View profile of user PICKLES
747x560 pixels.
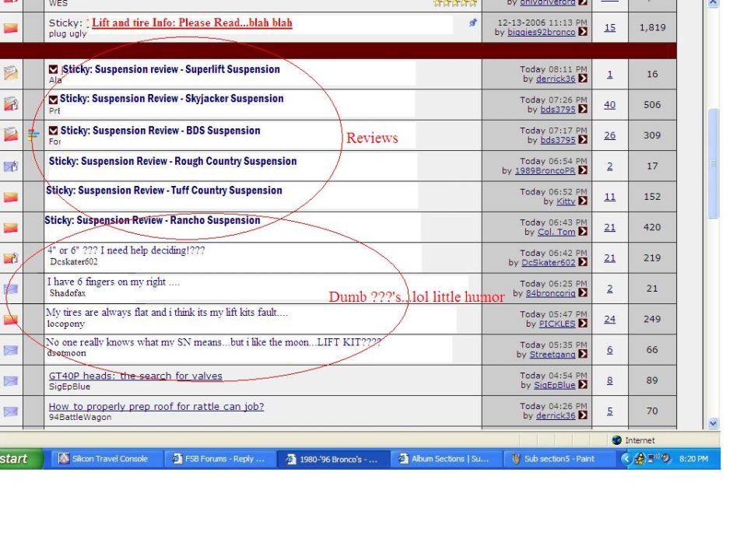557,324
